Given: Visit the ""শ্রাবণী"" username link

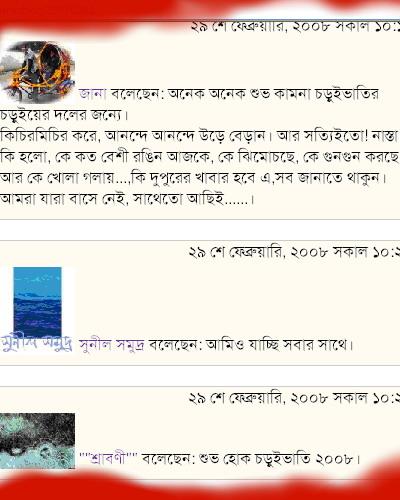Looking at the screenshot, I should (x=108, y=459).
